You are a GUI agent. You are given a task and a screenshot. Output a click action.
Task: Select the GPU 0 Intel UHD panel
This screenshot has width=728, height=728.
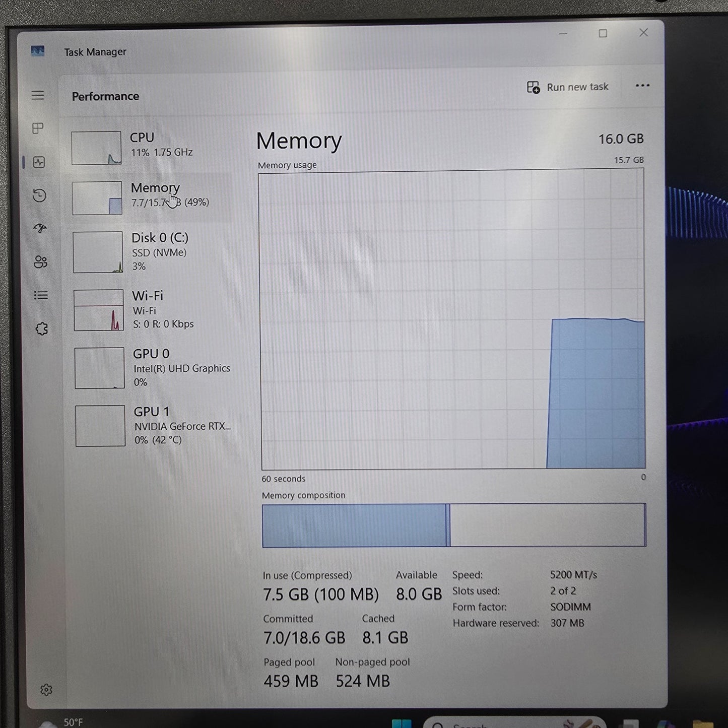tap(151, 367)
